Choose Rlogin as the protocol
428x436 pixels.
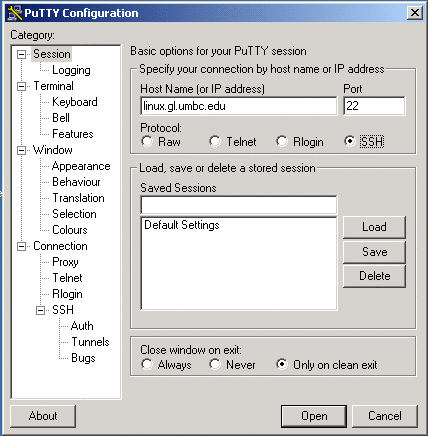click(282, 141)
